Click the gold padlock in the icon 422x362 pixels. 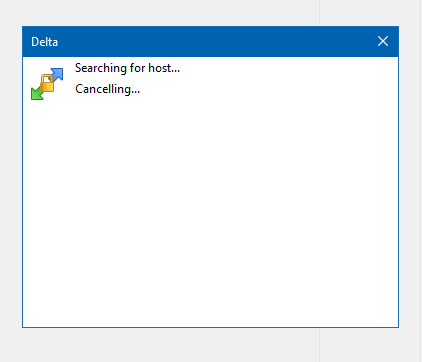coord(47,83)
